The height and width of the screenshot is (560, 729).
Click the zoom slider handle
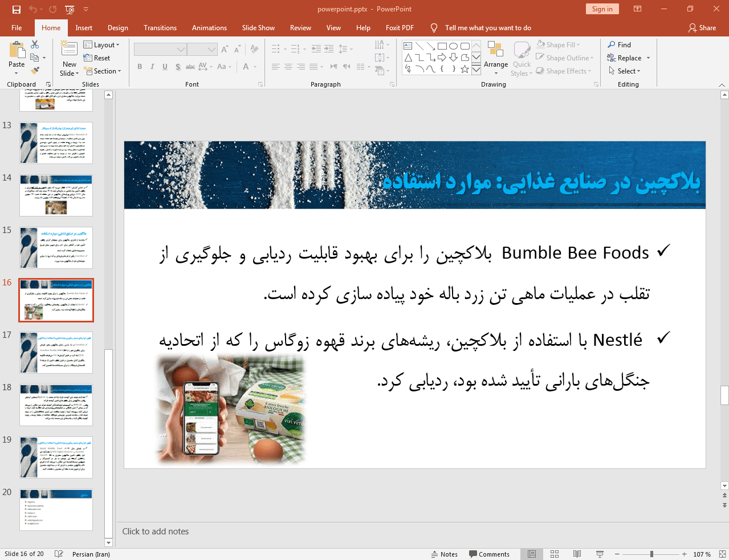point(651,554)
